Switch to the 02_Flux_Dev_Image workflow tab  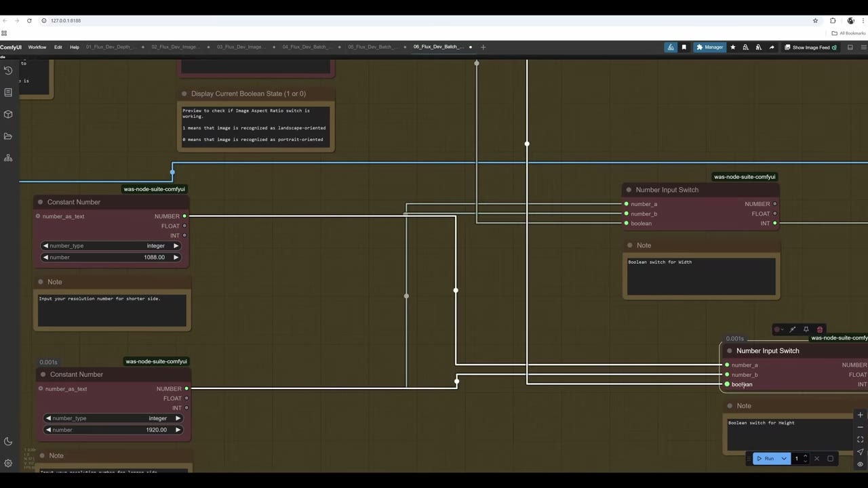click(x=175, y=47)
